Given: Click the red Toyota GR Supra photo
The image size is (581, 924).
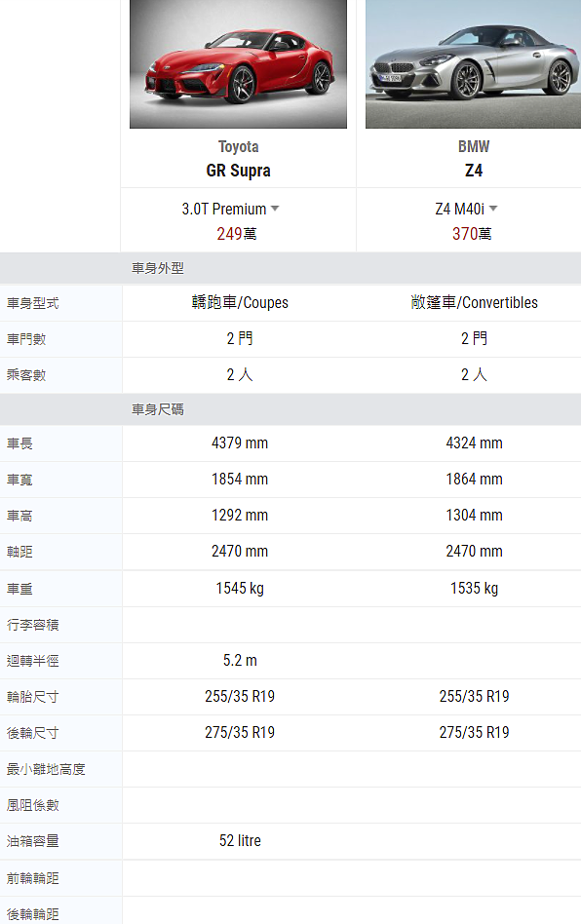Looking at the screenshot, I should [238, 63].
